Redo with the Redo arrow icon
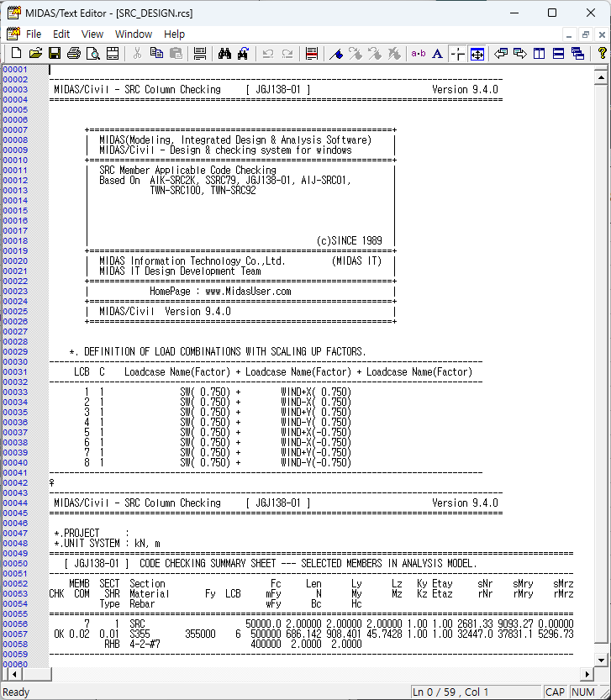This screenshot has width=611, height=700. [x=287, y=54]
